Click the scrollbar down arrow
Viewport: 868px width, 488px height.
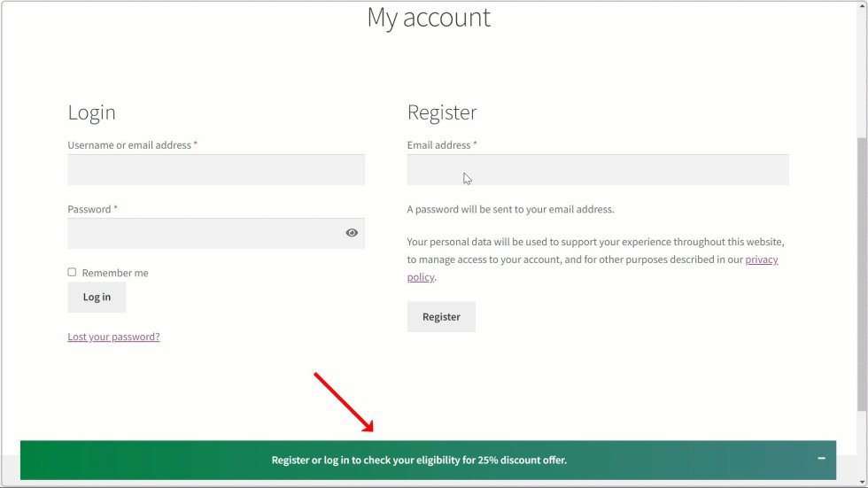862,483
